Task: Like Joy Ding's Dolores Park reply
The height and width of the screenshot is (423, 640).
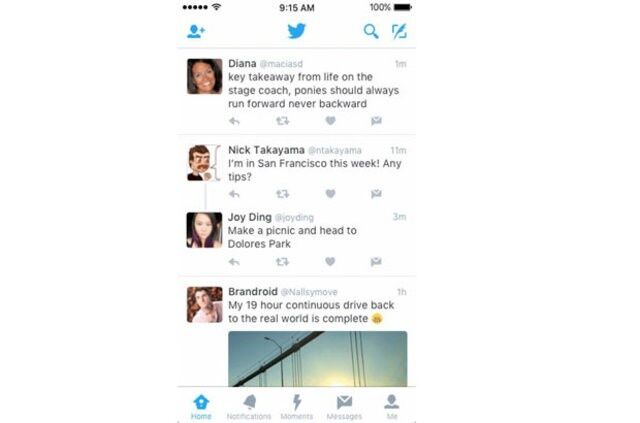Action: 330,261
